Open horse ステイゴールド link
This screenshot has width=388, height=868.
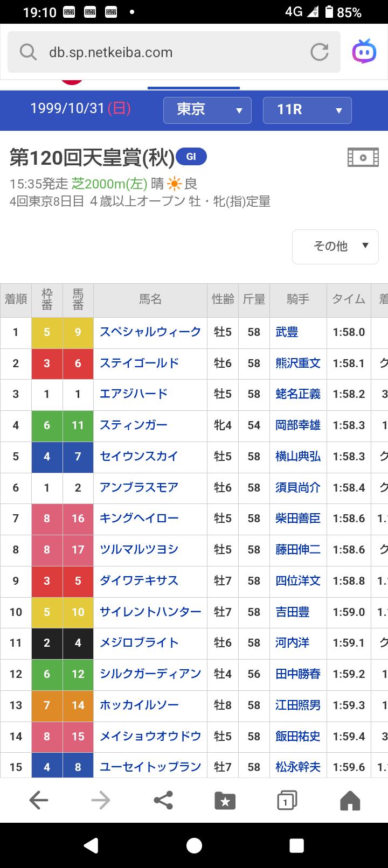139,363
